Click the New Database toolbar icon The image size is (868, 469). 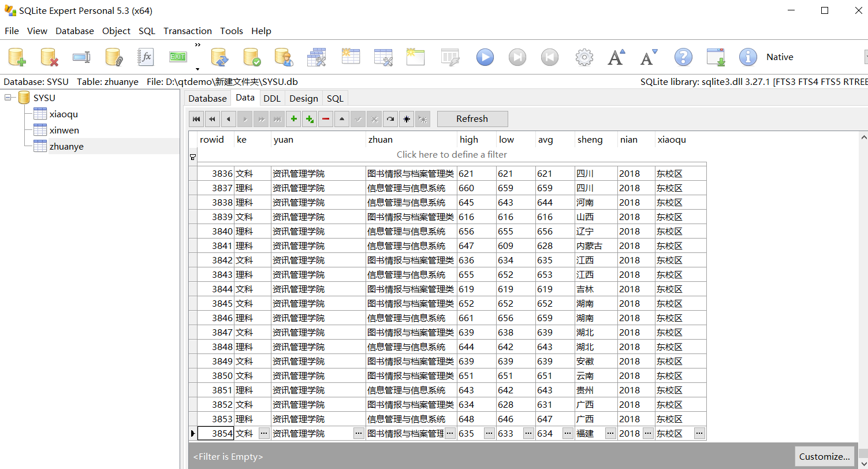point(17,57)
